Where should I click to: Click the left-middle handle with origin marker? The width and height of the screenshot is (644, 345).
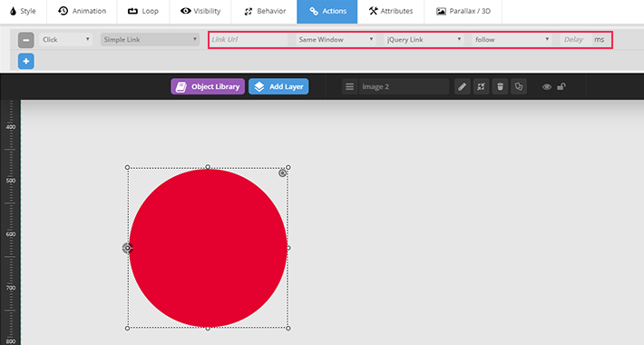coord(127,248)
